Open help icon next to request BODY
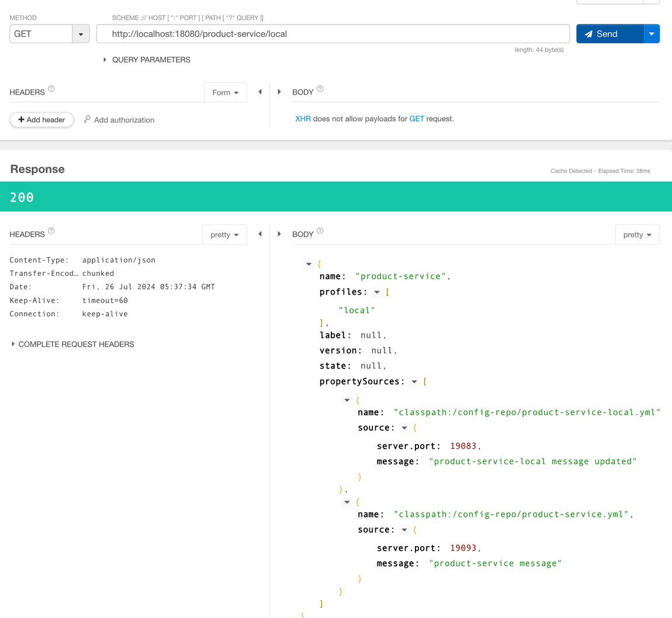Screen dimensions: 672x618 coord(320,89)
